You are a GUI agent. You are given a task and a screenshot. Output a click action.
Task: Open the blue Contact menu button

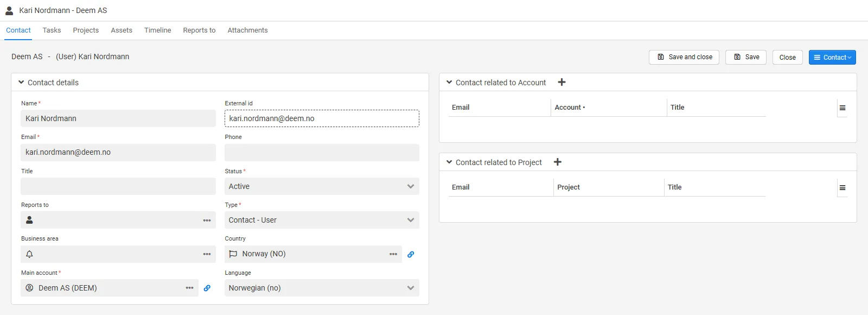pyautogui.click(x=832, y=57)
